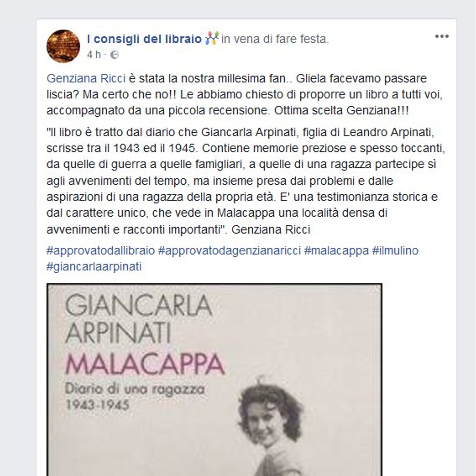
Task: Click the globe public privacy icon
Action: (114, 55)
